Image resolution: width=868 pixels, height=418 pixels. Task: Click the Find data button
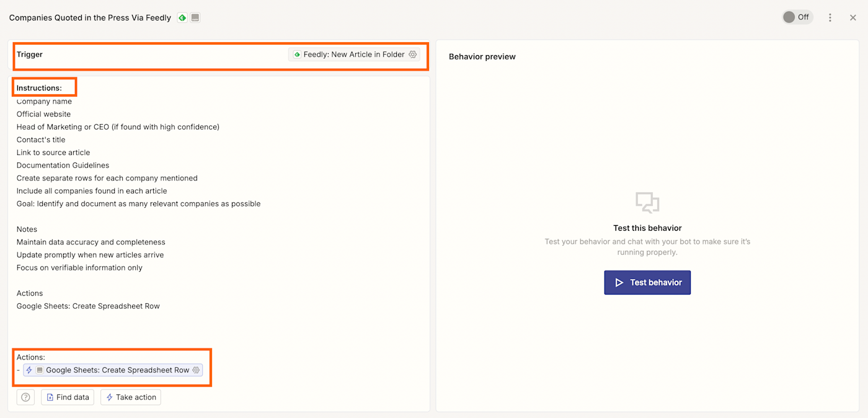coord(68,398)
